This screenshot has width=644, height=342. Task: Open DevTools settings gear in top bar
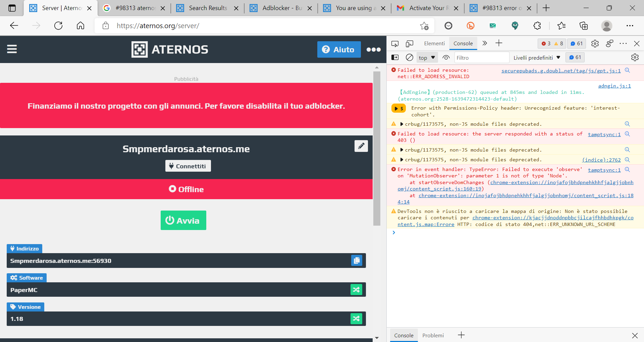click(595, 44)
